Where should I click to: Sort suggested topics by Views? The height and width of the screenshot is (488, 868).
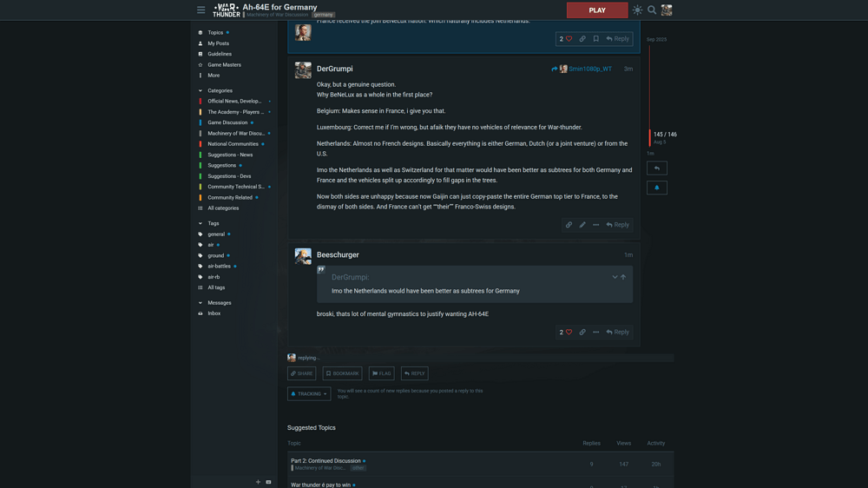coord(624,443)
